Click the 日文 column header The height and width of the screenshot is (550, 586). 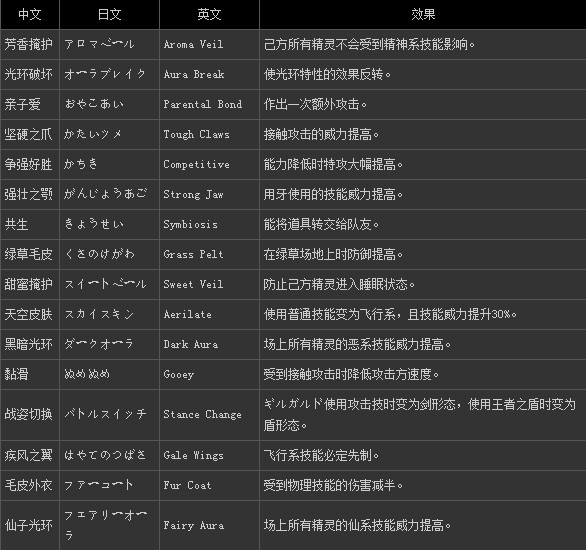coord(110,15)
